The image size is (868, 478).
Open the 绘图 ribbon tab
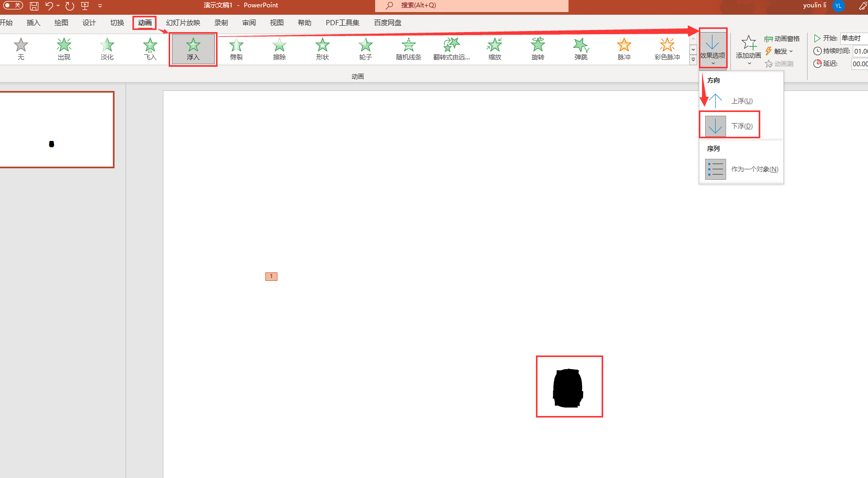point(61,23)
